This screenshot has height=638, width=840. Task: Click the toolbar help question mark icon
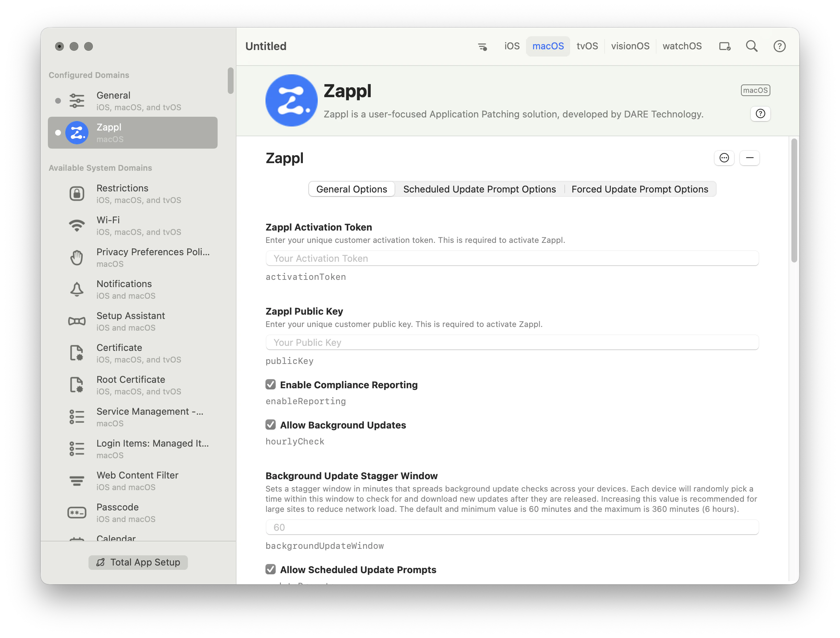tap(779, 46)
